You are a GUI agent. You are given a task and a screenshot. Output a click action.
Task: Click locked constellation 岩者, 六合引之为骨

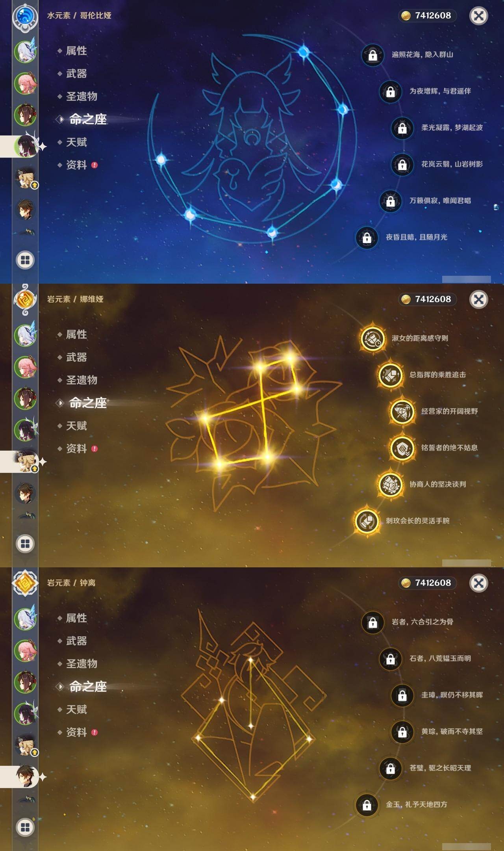click(408, 622)
